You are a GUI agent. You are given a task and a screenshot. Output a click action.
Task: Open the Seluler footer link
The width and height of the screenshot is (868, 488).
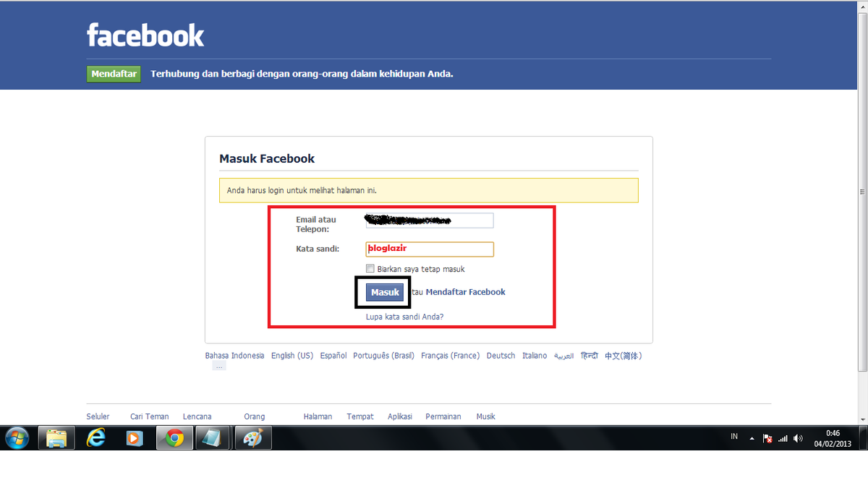tap(98, 416)
